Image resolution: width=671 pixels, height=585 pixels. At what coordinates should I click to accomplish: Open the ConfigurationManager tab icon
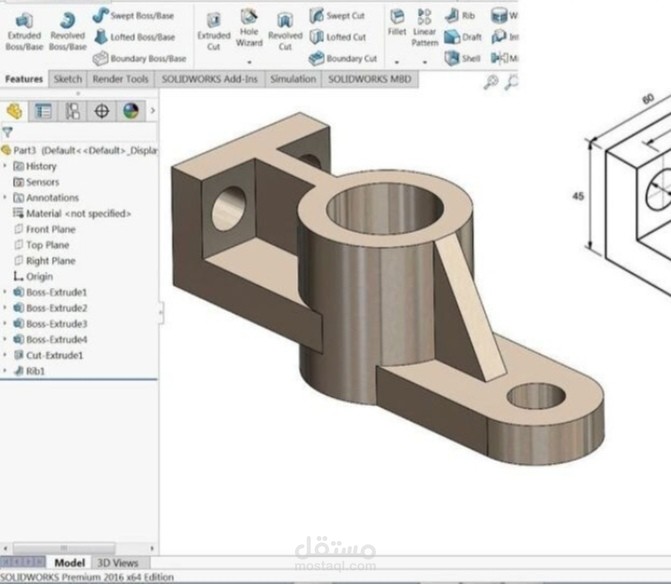(72, 111)
